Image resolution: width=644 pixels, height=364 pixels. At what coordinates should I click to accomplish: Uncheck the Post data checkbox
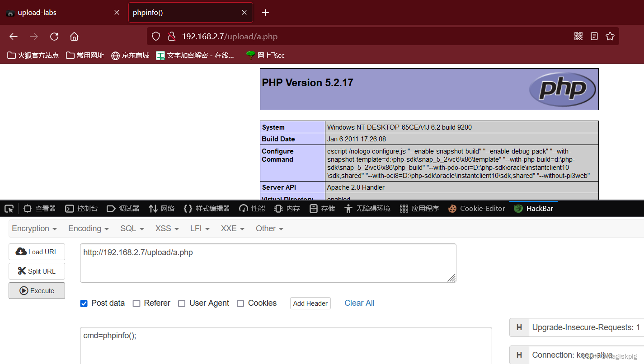pyautogui.click(x=84, y=303)
